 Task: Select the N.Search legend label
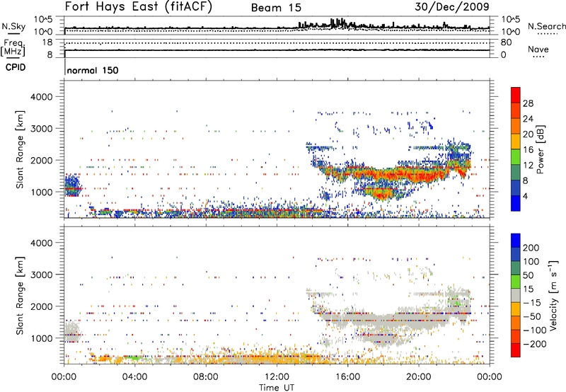(546, 26)
